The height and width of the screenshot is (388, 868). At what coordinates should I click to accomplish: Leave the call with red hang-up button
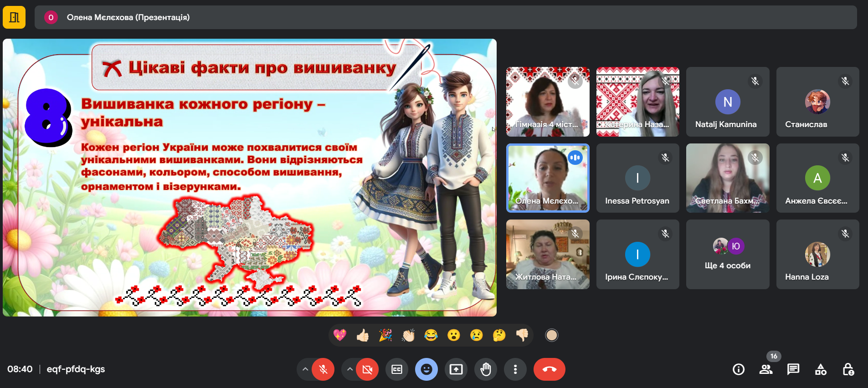pos(550,369)
